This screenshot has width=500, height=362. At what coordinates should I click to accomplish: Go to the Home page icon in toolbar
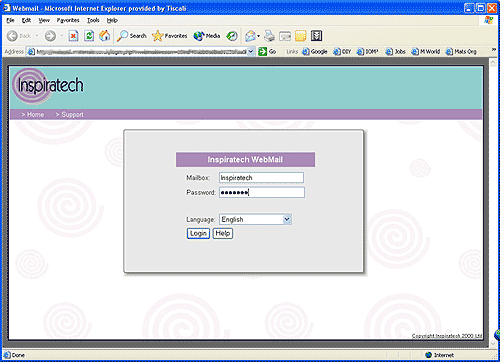105,36
